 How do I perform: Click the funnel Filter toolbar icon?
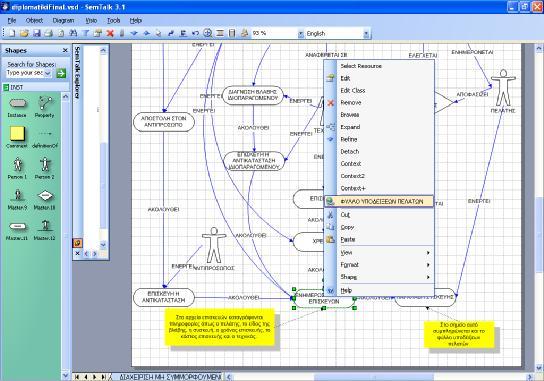click(85, 33)
